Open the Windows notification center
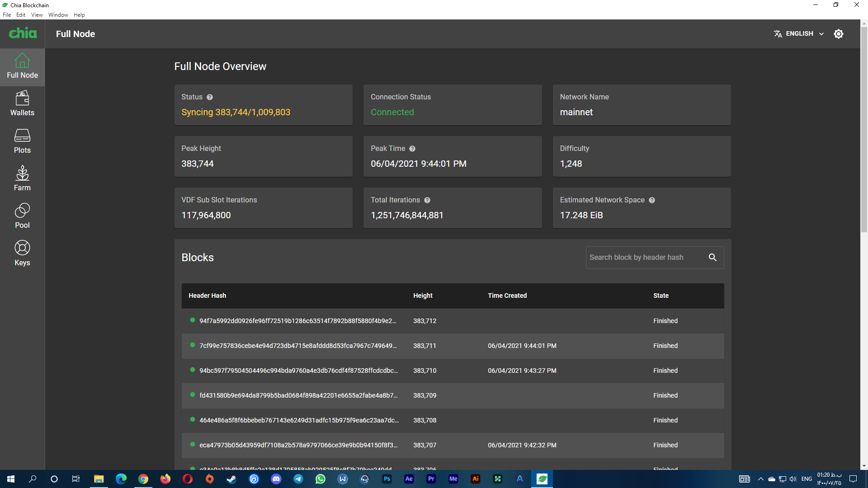Screen dimensions: 868x488 [853, 479]
